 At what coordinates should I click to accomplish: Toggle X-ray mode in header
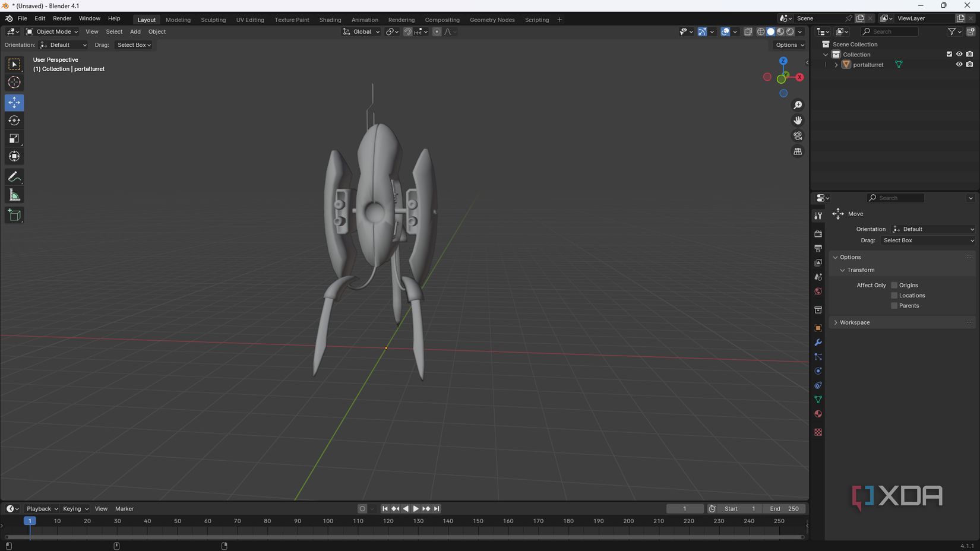tap(748, 31)
